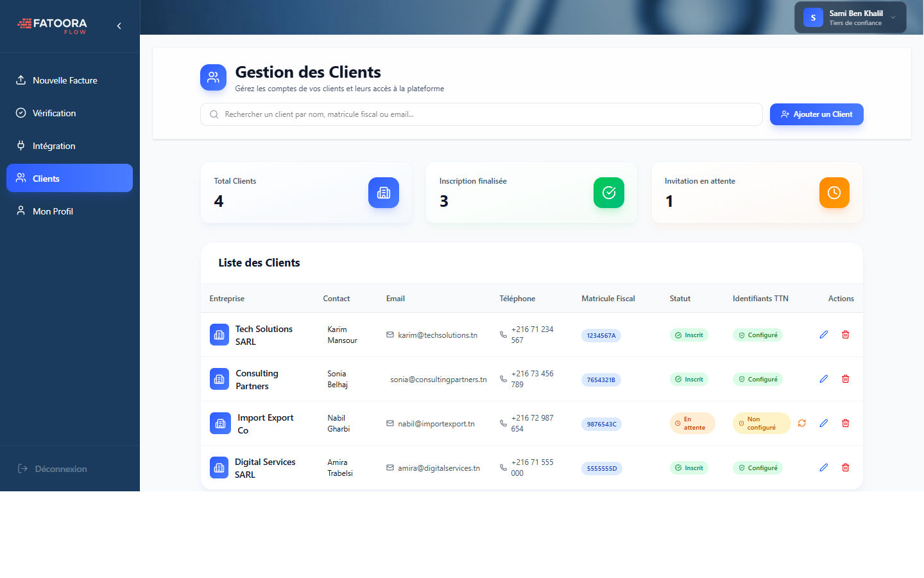Delete Digital Services SARL using the trash icon
The image size is (924, 578).
coord(846,468)
